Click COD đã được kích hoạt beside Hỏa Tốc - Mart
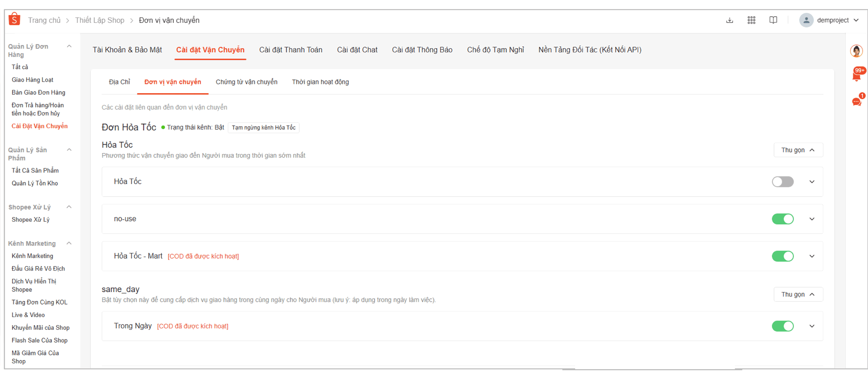 tap(203, 256)
